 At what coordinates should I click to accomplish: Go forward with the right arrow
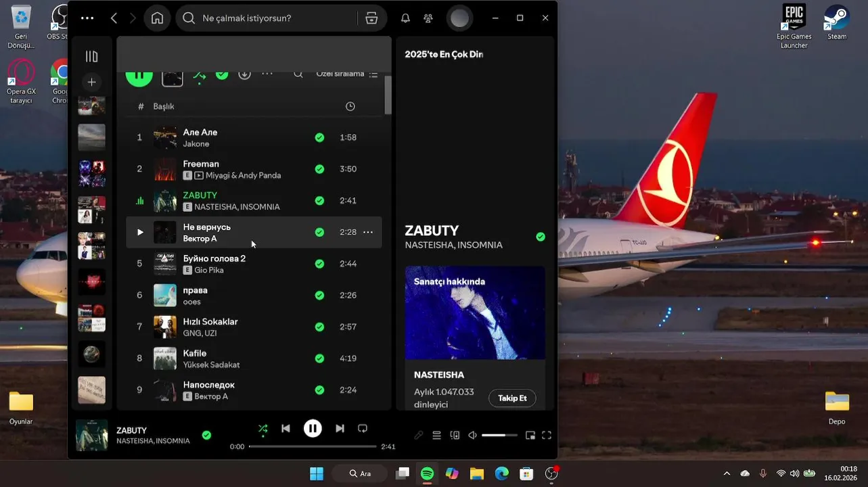[x=133, y=18]
